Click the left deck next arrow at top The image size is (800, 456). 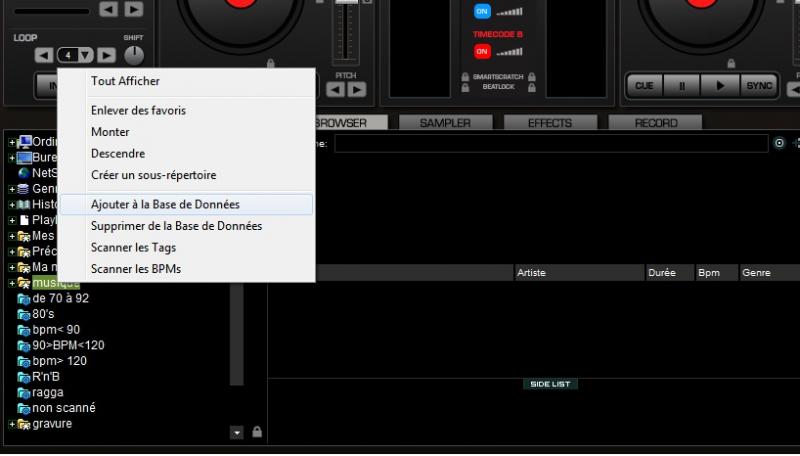pos(134,9)
